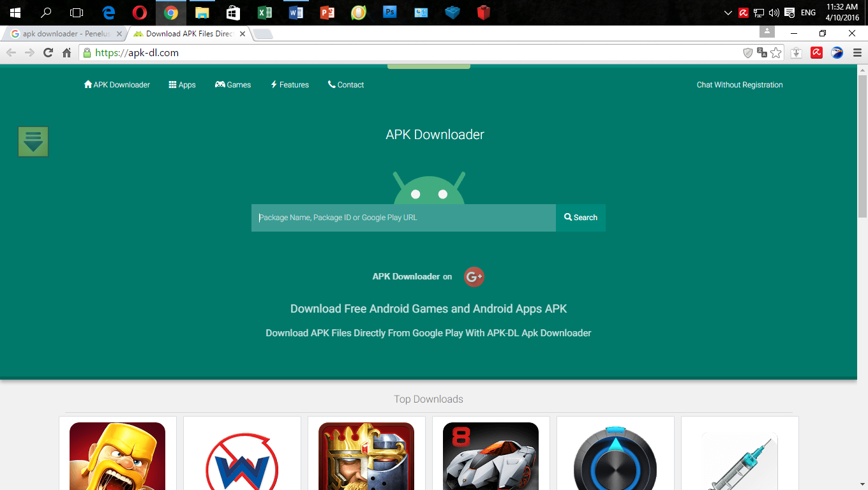Click the Chrome back arrow
The height and width of the screenshot is (490, 868).
(11, 53)
